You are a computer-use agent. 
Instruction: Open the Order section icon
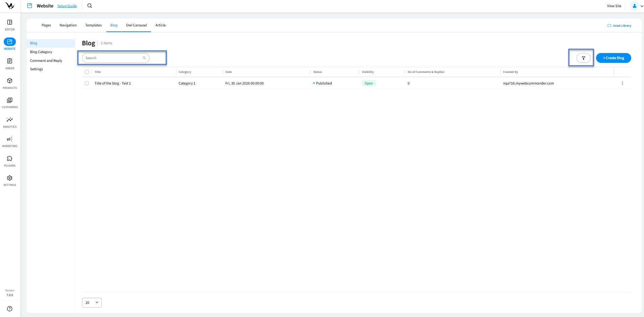(10, 61)
